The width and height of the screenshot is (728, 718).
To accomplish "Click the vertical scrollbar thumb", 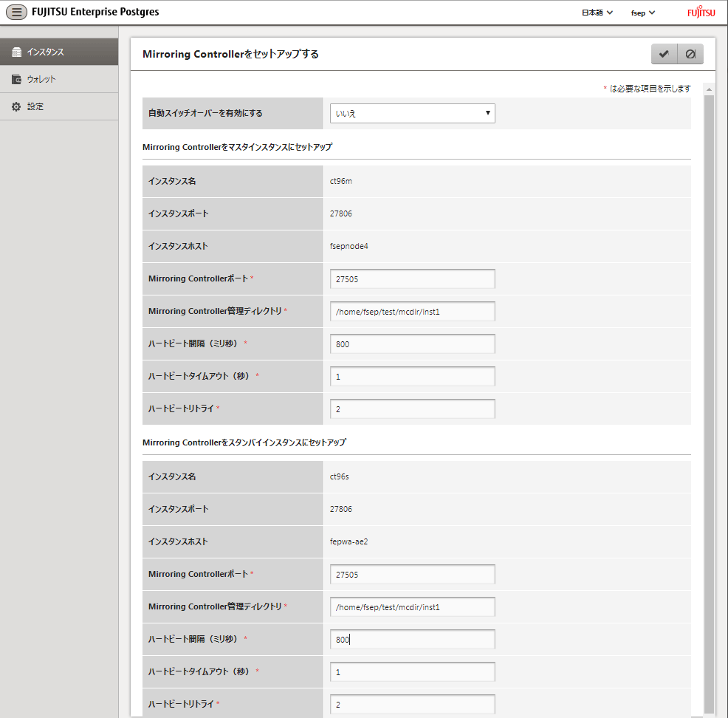I will coord(709,404).
